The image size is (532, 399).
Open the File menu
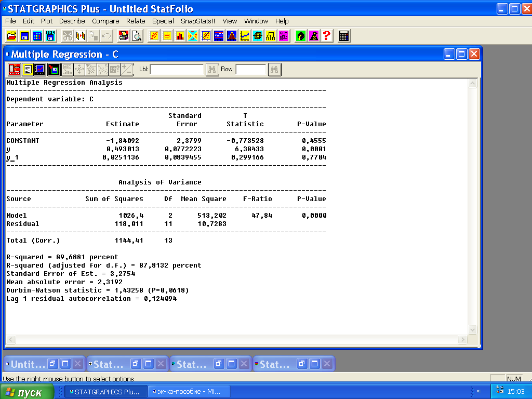point(10,21)
